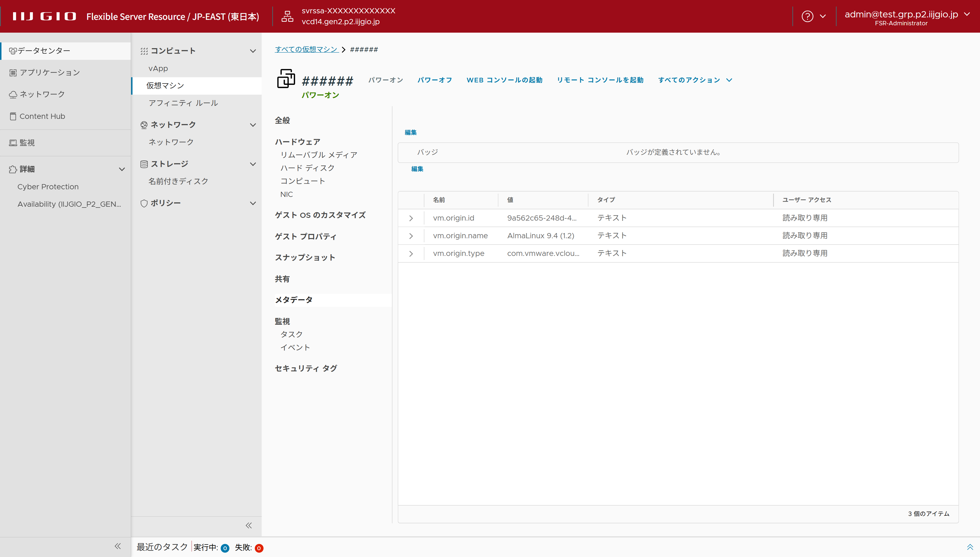Image resolution: width=980 pixels, height=557 pixels.
Task: Expand the recent tasks panel arrow icon
Action: coord(970,547)
